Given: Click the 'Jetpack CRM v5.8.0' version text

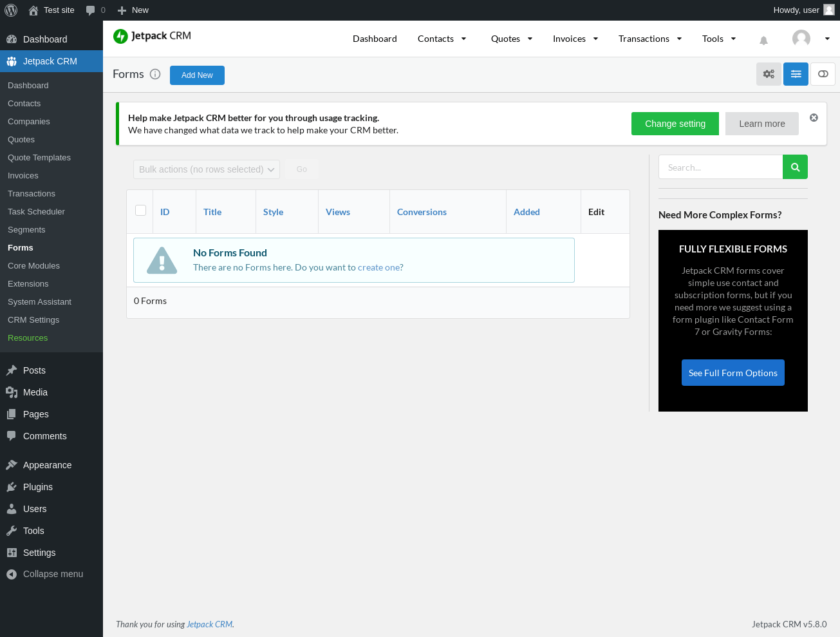Looking at the screenshot, I should tap(789, 624).
